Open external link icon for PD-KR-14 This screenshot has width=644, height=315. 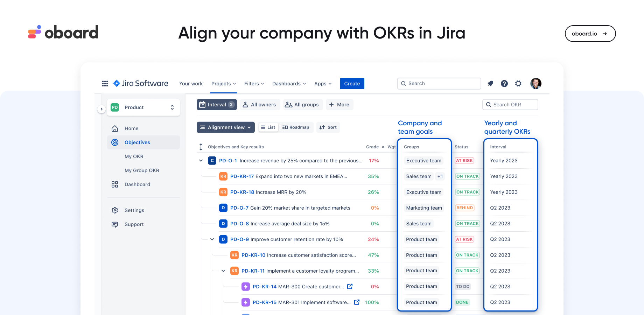point(350,286)
